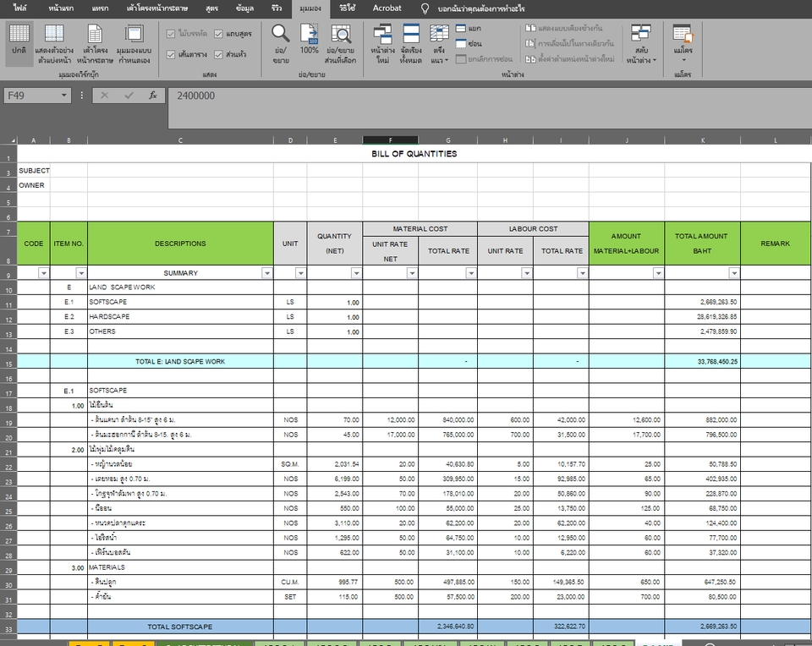Select the MATERIALS cell in row 29
Screen dimensions: 812x646
[x=180, y=568]
